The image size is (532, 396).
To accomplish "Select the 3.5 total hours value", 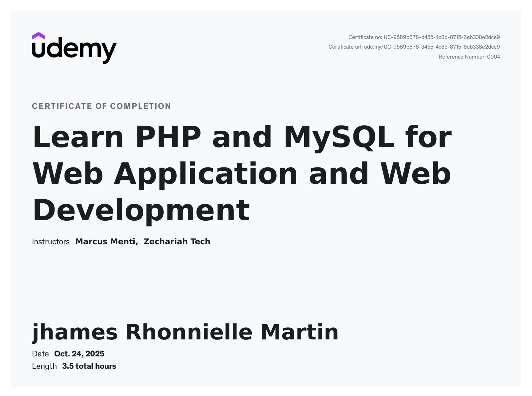I will click(x=89, y=366).
